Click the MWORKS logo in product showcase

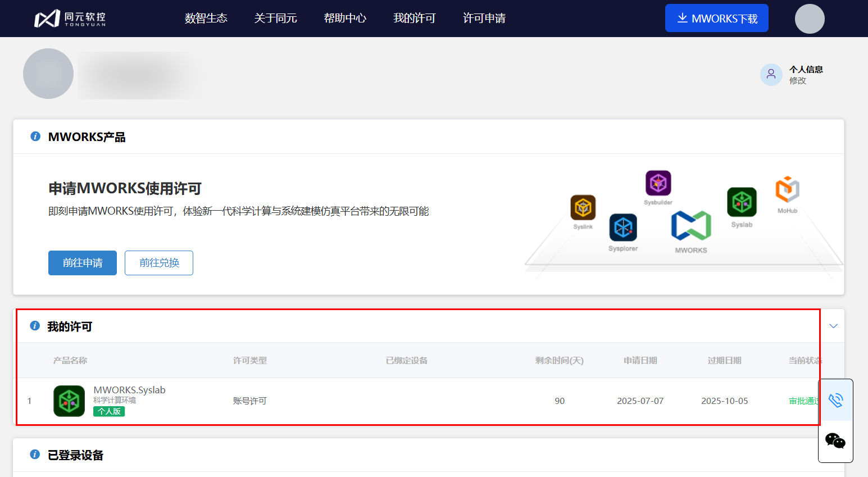[691, 225]
